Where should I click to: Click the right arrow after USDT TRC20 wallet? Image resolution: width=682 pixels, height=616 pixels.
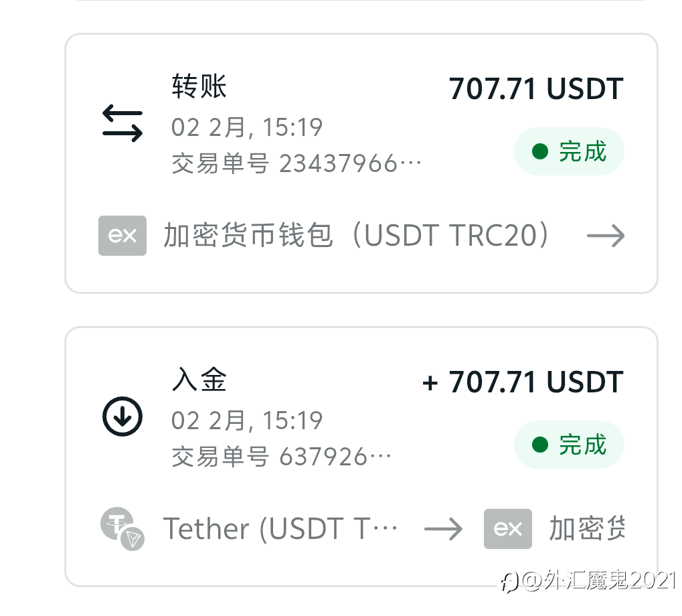(606, 236)
